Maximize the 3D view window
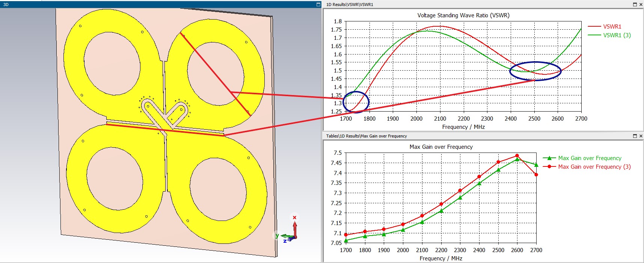The width and height of the screenshot is (644, 263). coord(318,5)
